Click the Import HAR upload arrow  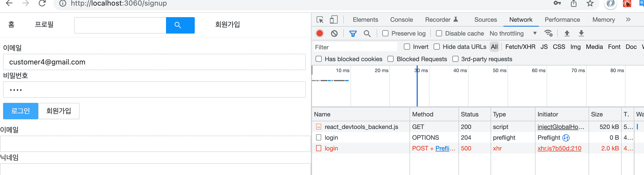tap(567, 34)
